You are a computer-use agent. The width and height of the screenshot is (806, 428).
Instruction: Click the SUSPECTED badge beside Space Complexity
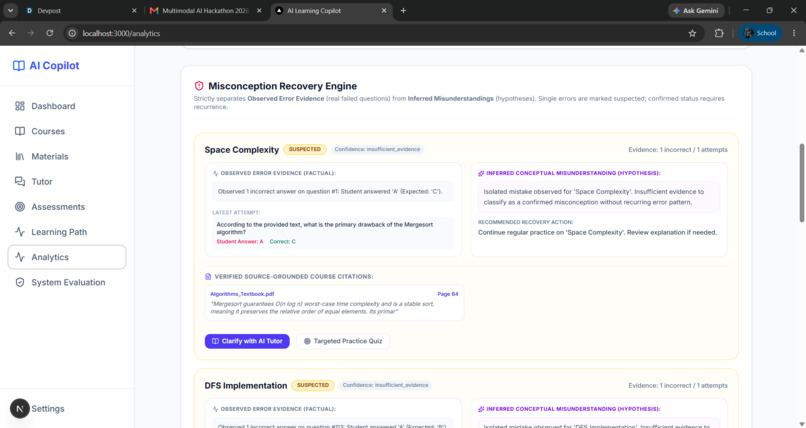305,150
